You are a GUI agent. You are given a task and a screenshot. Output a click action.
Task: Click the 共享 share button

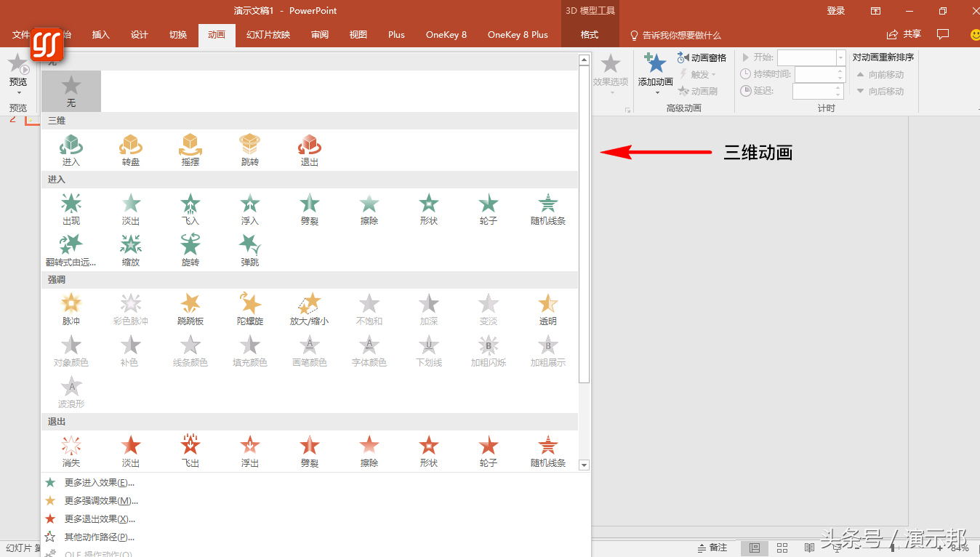coord(904,34)
